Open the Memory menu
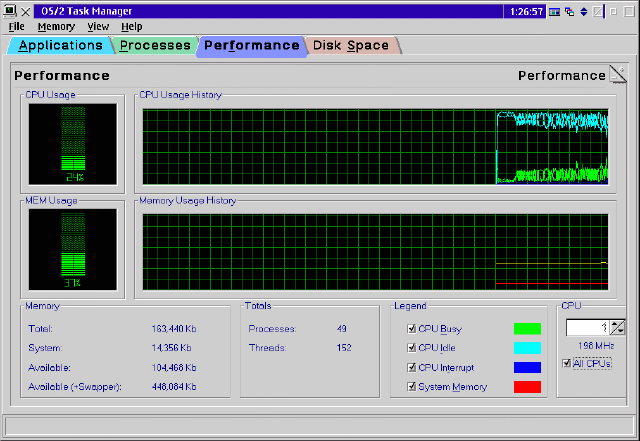The width and height of the screenshot is (640, 441). pyautogui.click(x=56, y=27)
